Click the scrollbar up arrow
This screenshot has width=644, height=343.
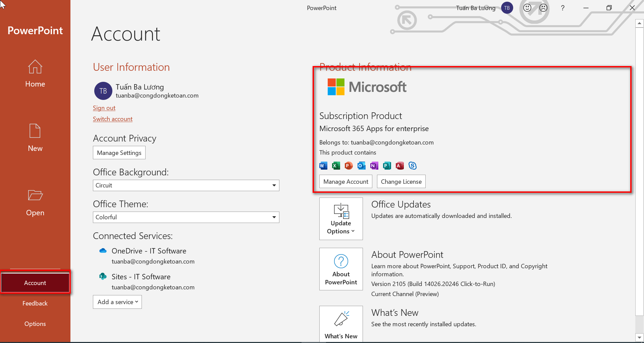(639, 23)
